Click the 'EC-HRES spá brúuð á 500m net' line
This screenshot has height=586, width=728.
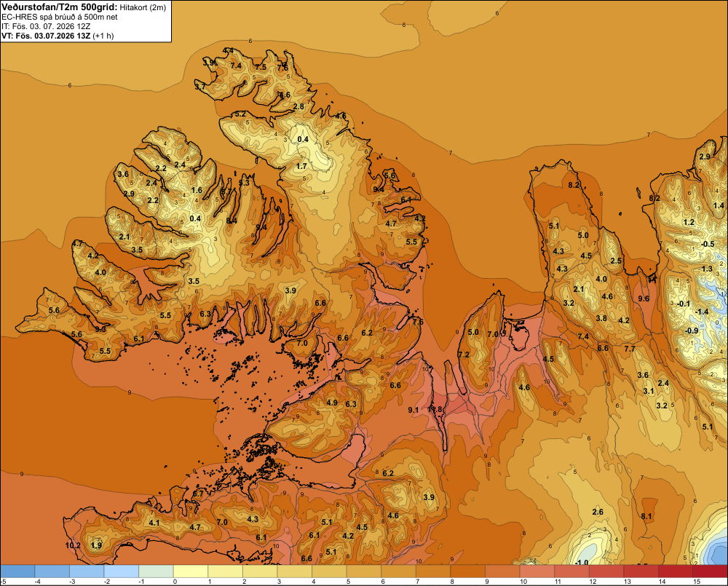pos(60,17)
